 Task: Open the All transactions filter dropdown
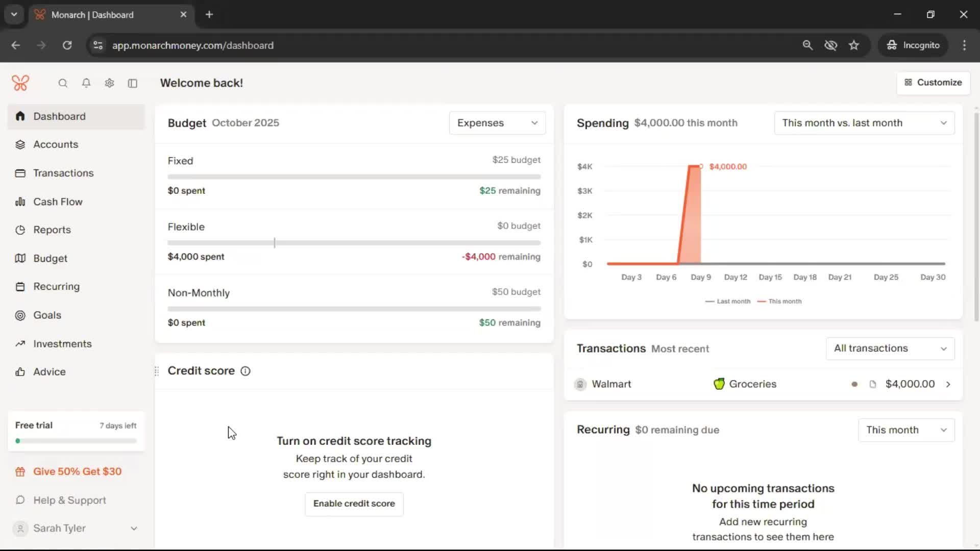[x=890, y=348]
